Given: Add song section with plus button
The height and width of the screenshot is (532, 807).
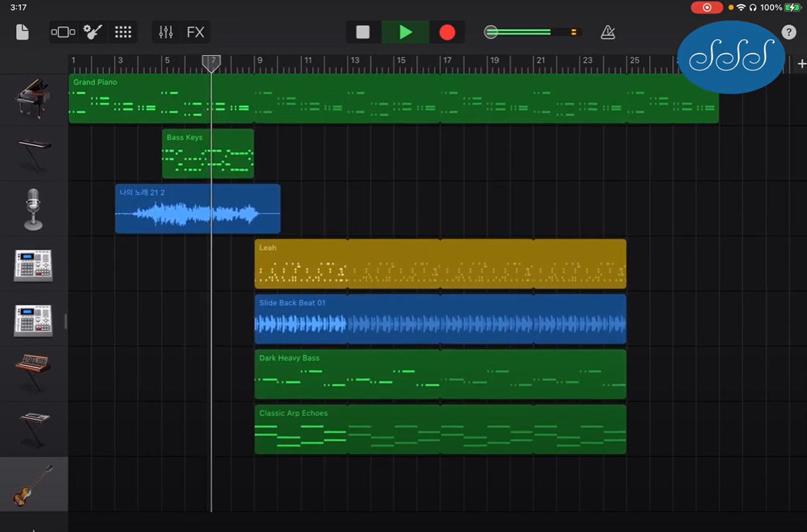Looking at the screenshot, I should [x=801, y=64].
